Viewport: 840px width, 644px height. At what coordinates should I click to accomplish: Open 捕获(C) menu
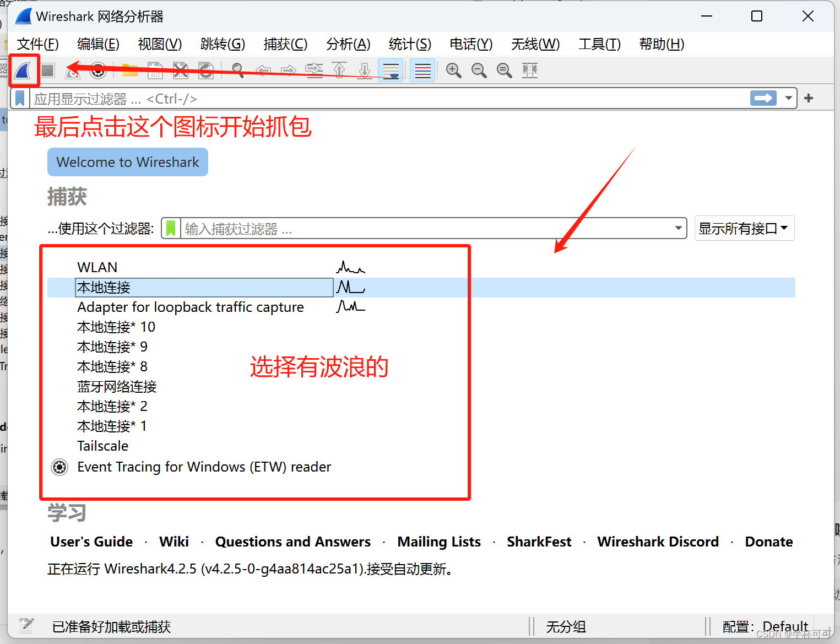click(285, 44)
